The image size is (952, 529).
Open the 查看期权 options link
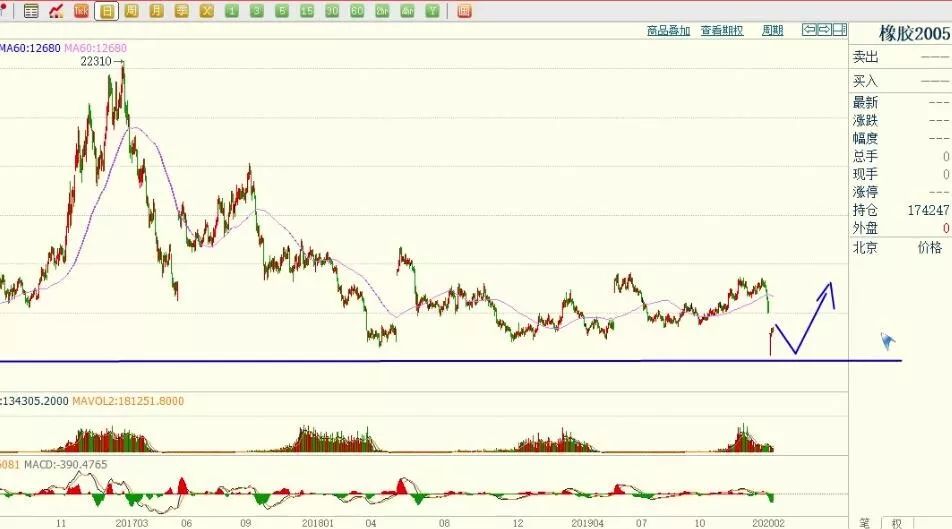click(722, 30)
